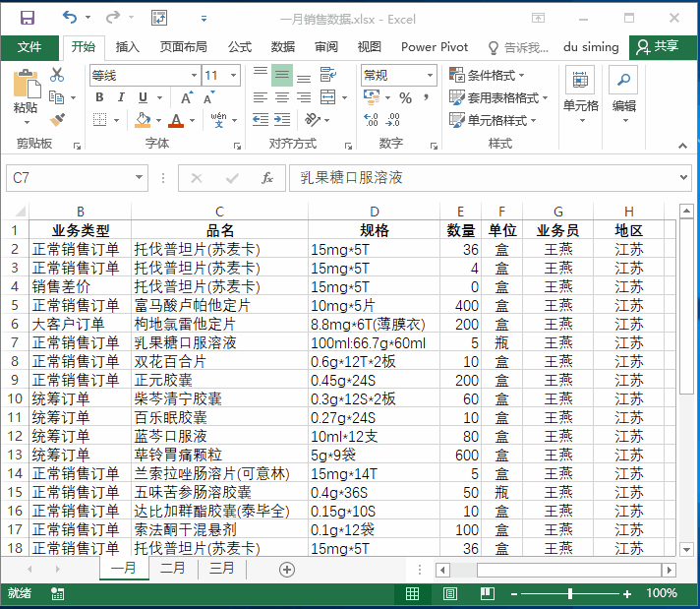Toggle right text alignment

tap(304, 97)
